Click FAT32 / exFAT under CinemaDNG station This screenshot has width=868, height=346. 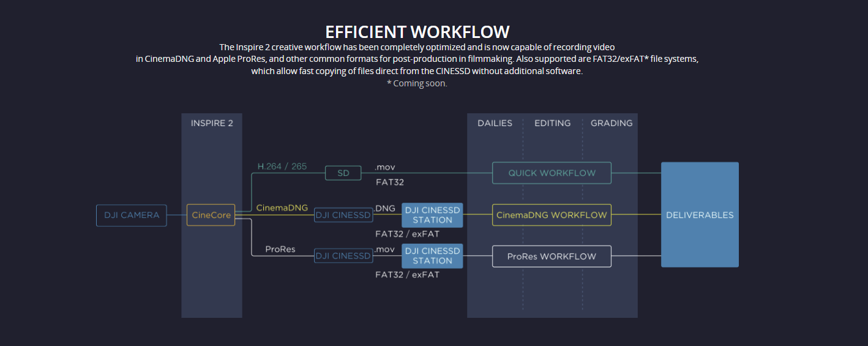pos(407,234)
